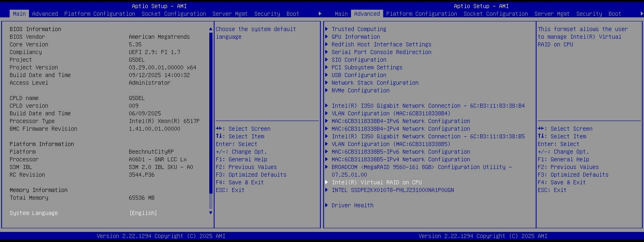Open Redfish Host Interface Settings
Viewport: 644px width, 242px height.
point(381,44)
